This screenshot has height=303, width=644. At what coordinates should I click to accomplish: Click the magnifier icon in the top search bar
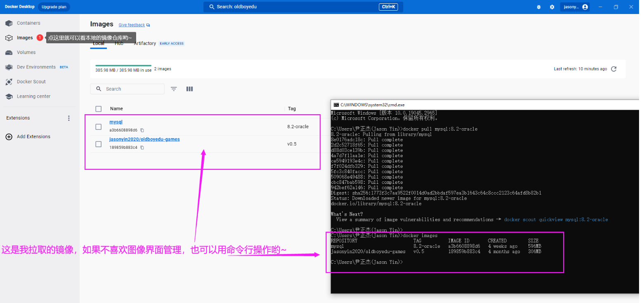pyautogui.click(x=212, y=7)
